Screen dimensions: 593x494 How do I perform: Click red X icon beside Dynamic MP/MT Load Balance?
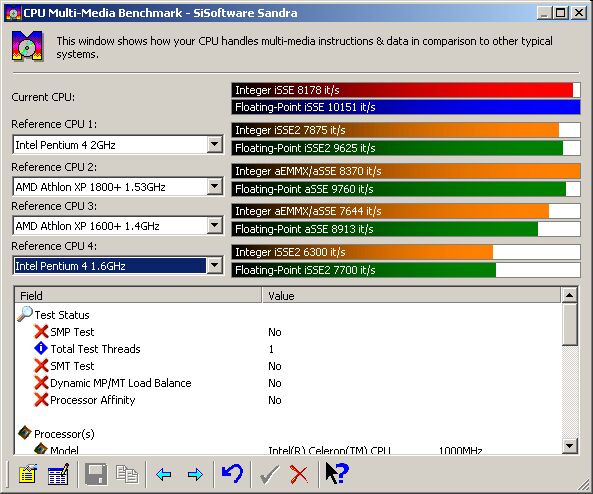pos(41,383)
